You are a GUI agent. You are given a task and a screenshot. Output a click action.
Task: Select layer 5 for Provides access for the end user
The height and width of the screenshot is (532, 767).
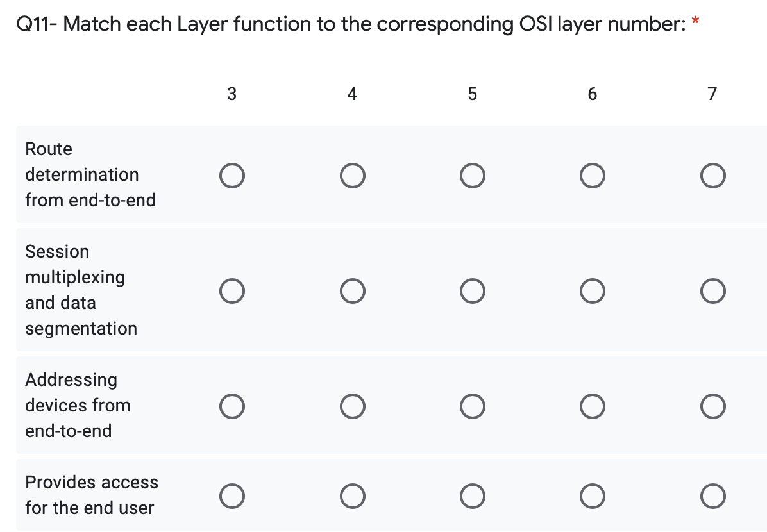coord(472,495)
